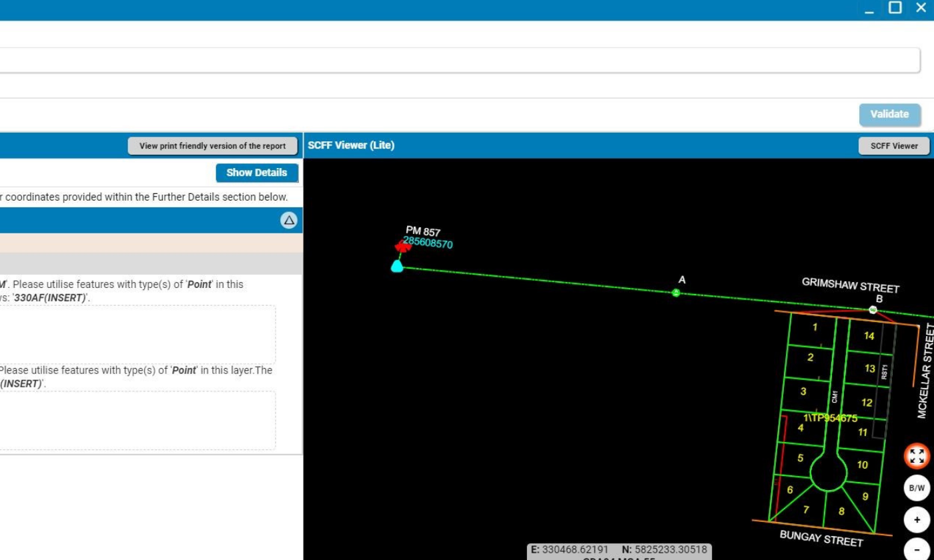The image size is (934, 560).
Task: Collapse section using the triangle icon
Action: pyautogui.click(x=288, y=220)
